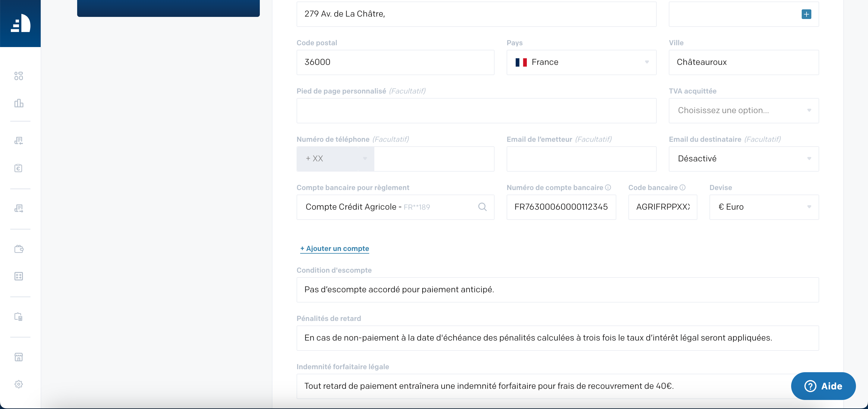The height and width of the screenshot is (409, 868).
Task: Click the Pénalités de retard text field
Action: tap(558, 338)
